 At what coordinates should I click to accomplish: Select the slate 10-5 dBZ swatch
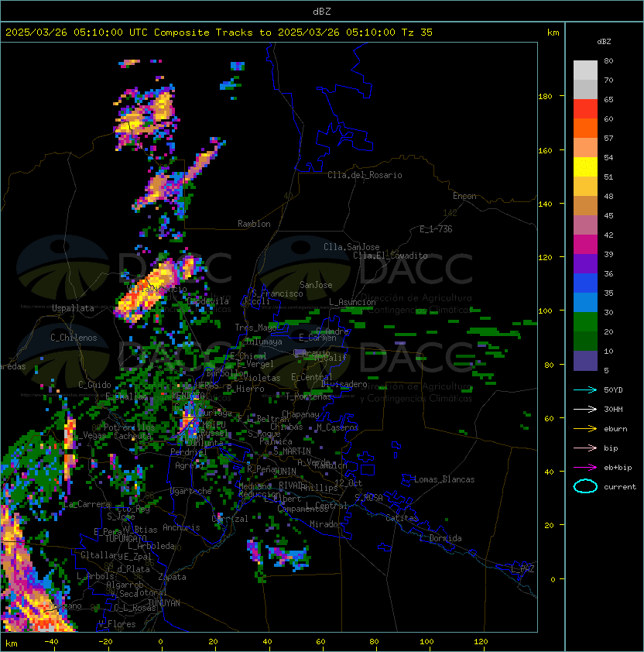pos(585,361)
